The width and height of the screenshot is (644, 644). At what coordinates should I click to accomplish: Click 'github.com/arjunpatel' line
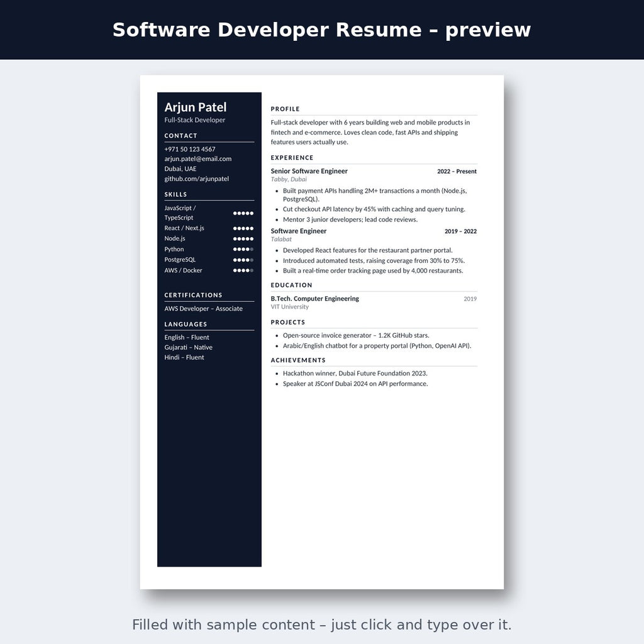point(196,179)
